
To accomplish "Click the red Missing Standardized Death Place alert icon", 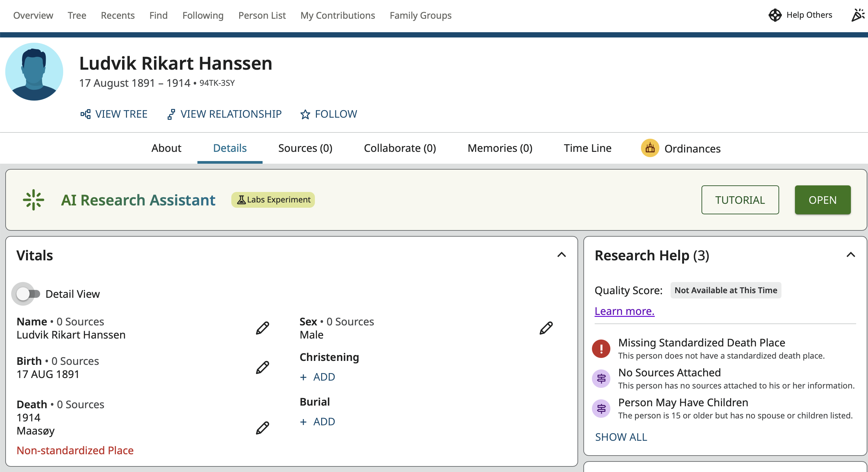I will click(601, 348).
